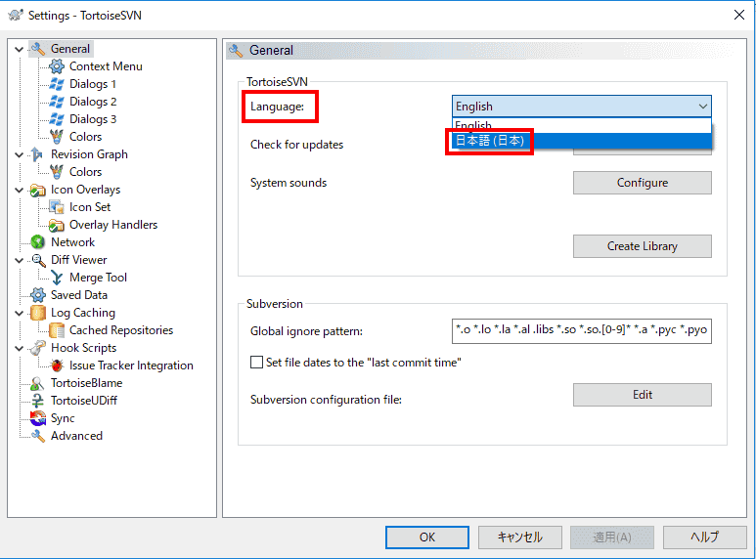Collapse the General tree node
This screenshot has width=756, height=559.
19,49
